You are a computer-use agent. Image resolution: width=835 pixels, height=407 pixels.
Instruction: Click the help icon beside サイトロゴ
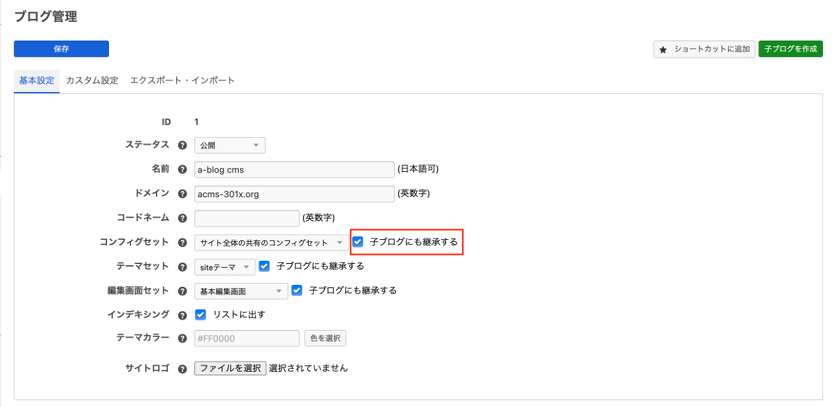point(182,368)
